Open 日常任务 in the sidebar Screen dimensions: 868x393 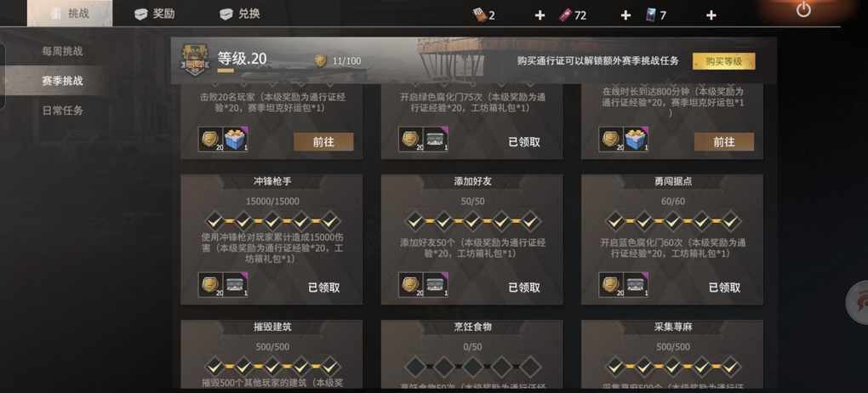[63, 110]
